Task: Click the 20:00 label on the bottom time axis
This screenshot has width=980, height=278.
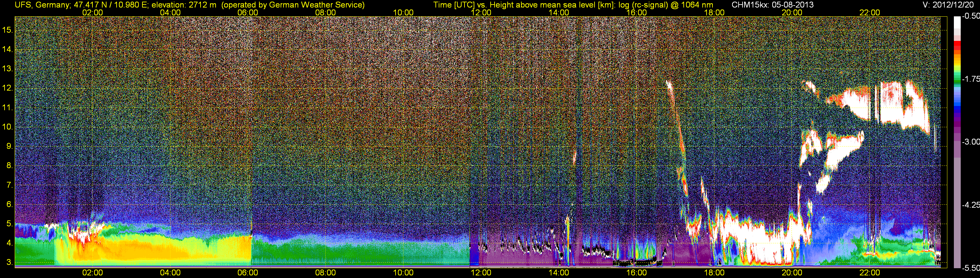Action: click(x=792, y=273)
